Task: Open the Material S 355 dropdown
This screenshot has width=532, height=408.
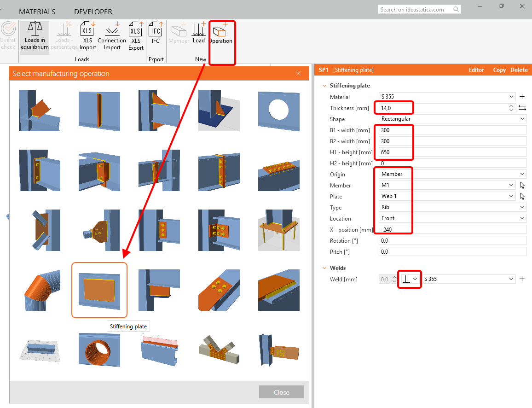Action: (x=447, y=97)
